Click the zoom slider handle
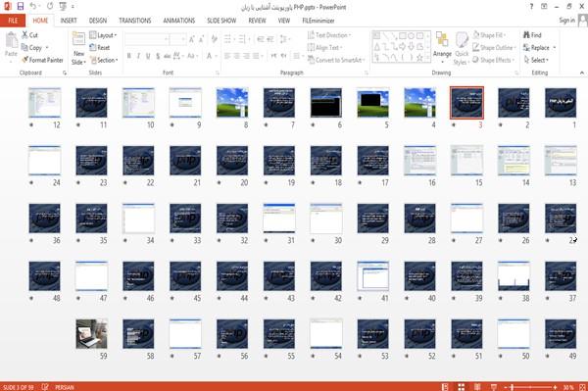Image resolution: width=588 pixels, height=391 pixels. coord(512,387)
